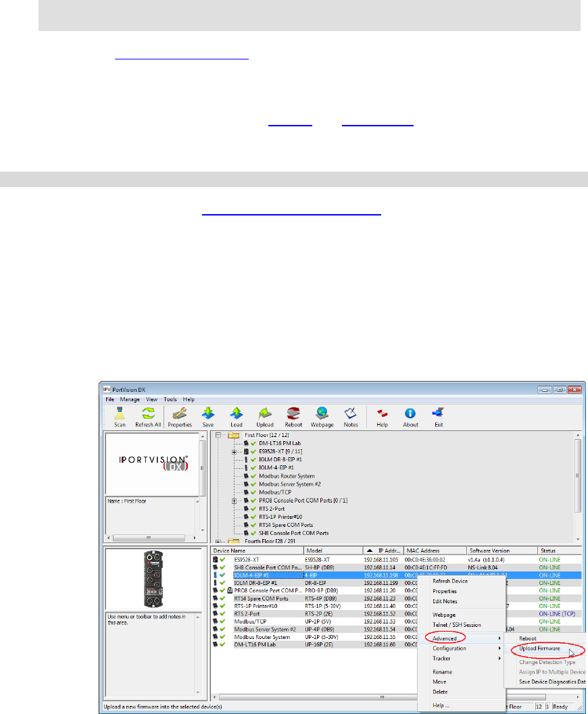Click the Load toolbar icon

click(x=237, y=413)
